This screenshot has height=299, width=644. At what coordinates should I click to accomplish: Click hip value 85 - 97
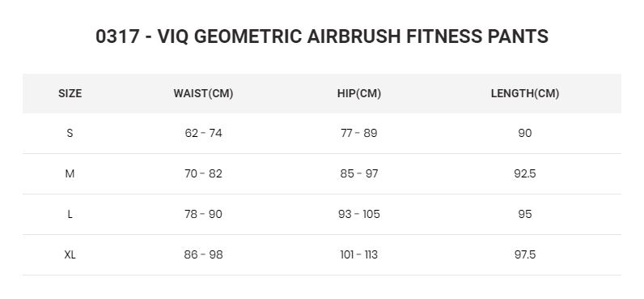pos(359,174)
